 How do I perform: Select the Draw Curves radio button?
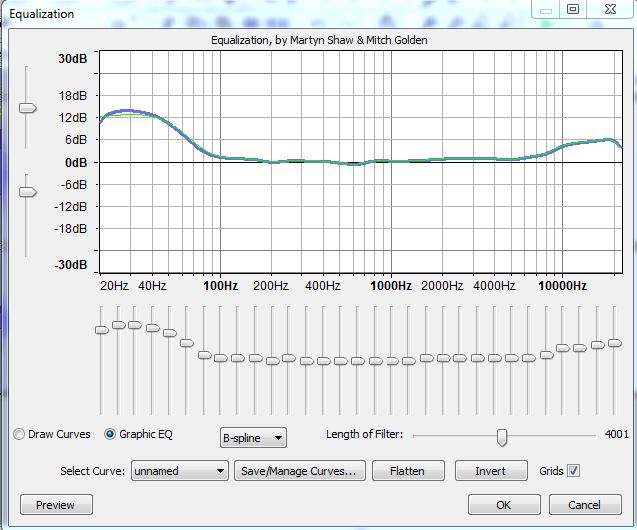click(x=19, y=434)
